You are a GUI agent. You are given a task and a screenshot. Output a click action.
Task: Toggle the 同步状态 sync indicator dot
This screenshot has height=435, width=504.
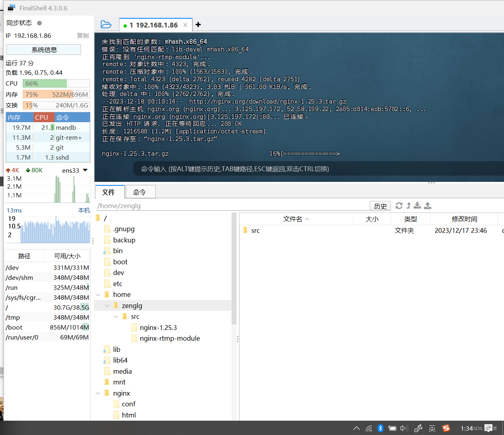click(39, 23)
